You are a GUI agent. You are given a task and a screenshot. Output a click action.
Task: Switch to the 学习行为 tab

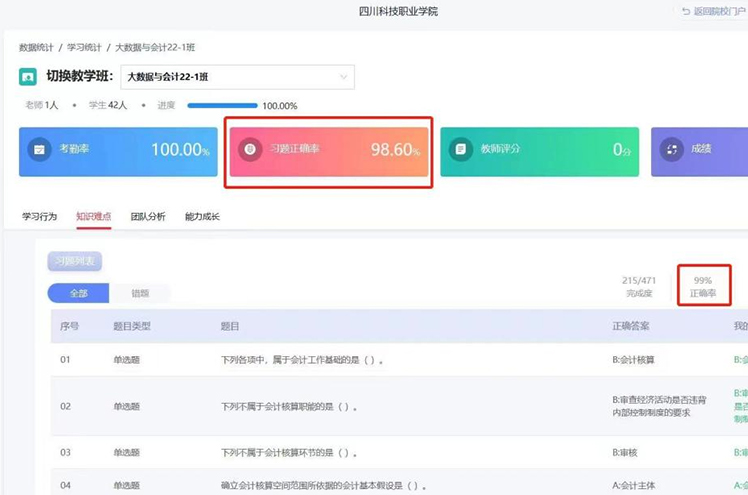pyautogui.click(x=39, y=216)
